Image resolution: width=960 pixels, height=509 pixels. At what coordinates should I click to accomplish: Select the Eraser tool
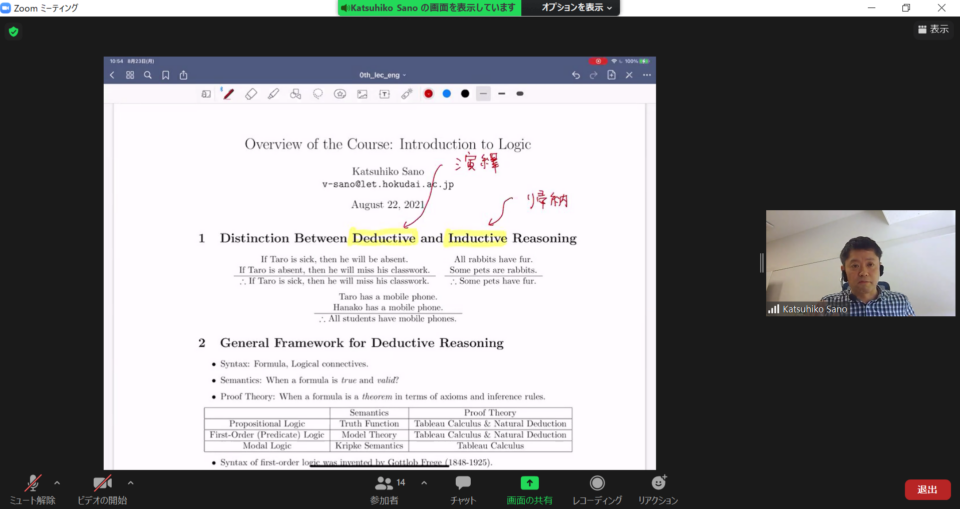click(x=251, y=94)
